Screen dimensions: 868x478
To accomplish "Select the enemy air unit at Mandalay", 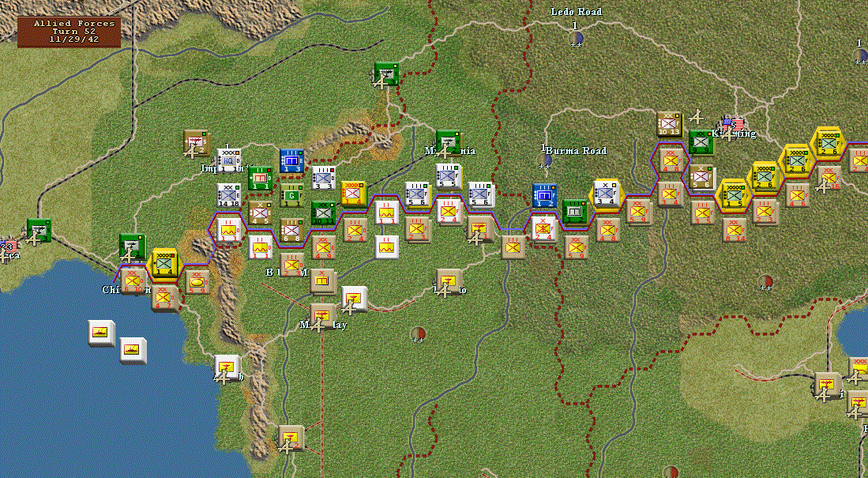I will point(322,316).
